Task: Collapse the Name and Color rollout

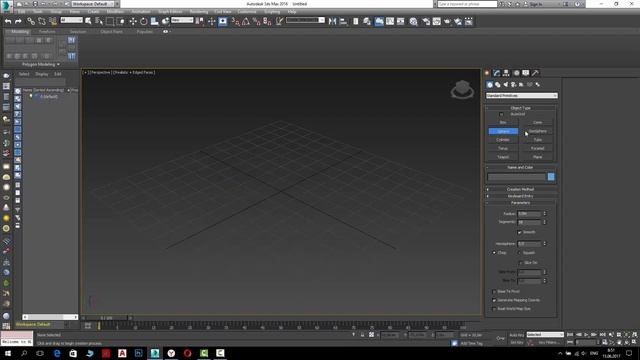Action: point(520,167)
